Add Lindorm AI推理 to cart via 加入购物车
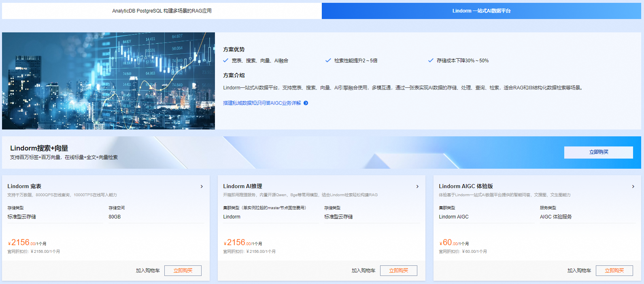 (x=363, y=271)
